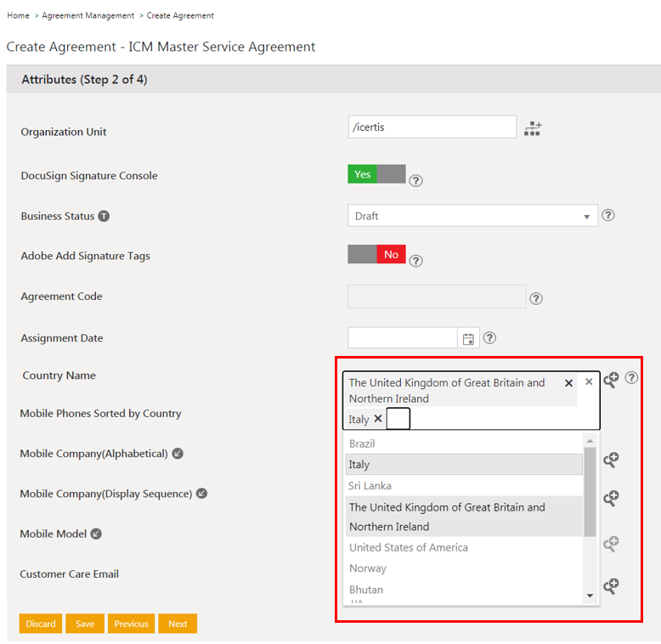Screen dimensions: 661x644
Task: Remove the United Kingdom selected country tag
Action: (x=568, y=383)
